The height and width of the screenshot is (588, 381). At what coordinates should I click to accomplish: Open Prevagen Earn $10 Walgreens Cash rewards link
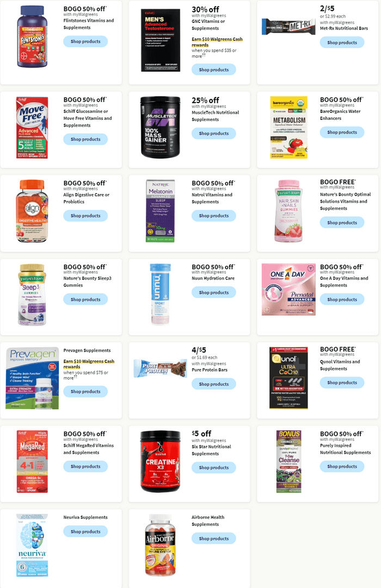(89, 364)
